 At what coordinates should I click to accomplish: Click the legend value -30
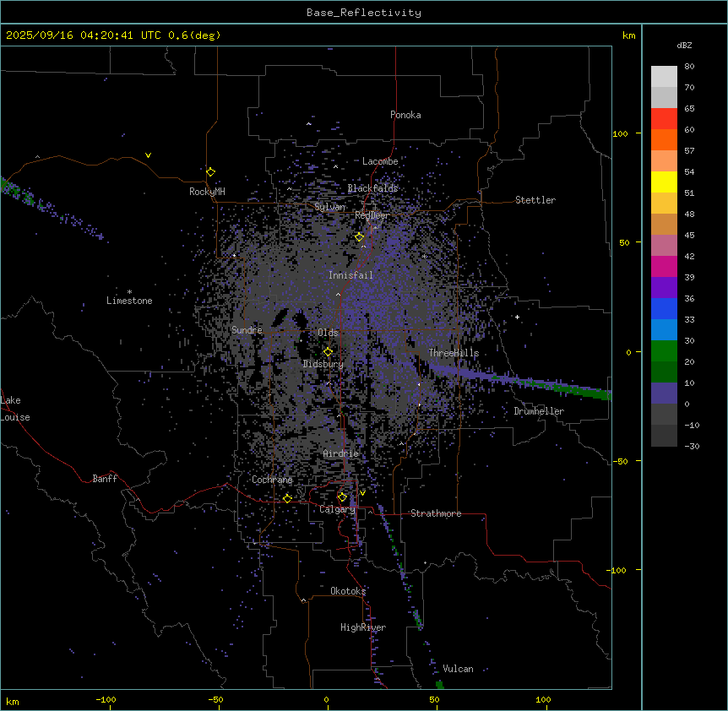coord(692,446)
